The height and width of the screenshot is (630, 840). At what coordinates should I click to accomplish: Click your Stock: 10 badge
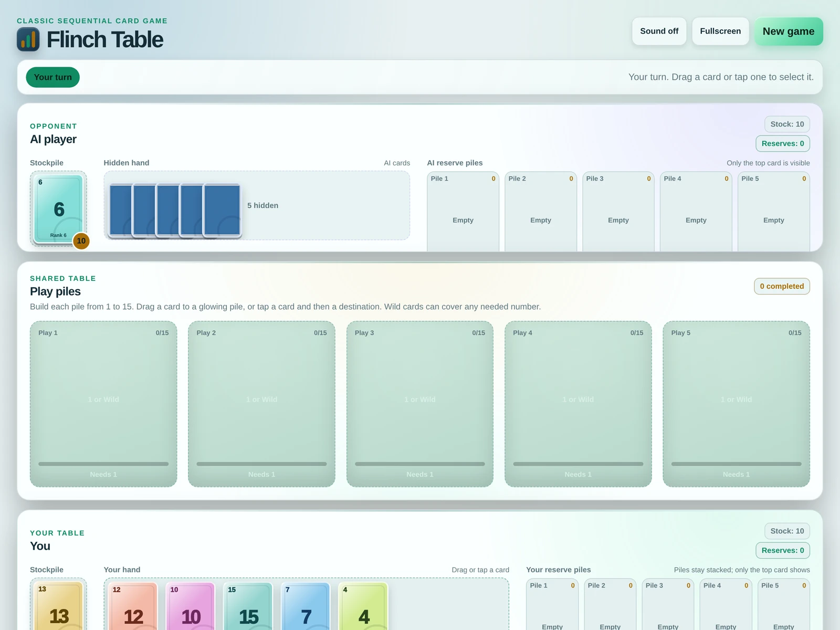point(787,531)
